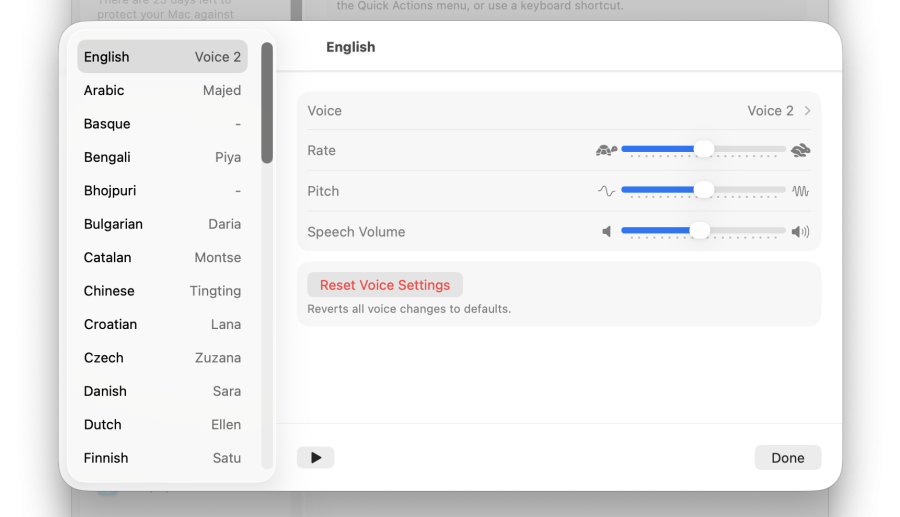Click Reset Voice Settings button
The height and width of the screenshot is (517, 900).
click(x=385, y=285)
